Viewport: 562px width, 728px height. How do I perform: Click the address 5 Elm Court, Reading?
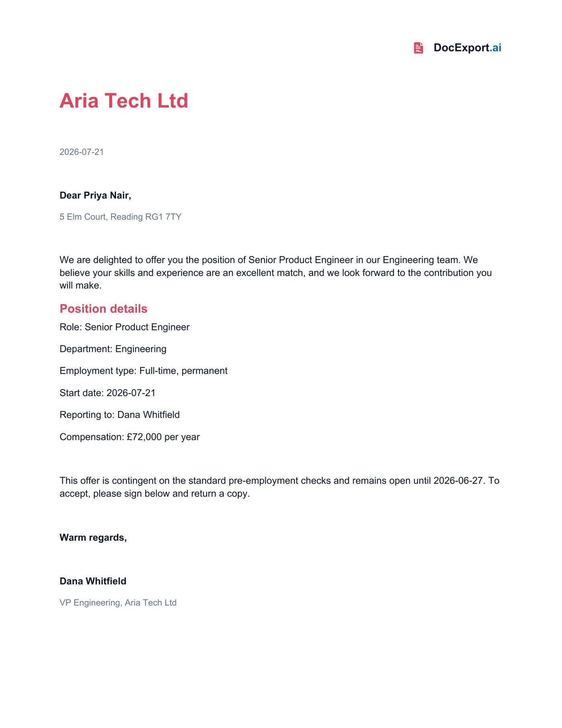click(120, 217)
